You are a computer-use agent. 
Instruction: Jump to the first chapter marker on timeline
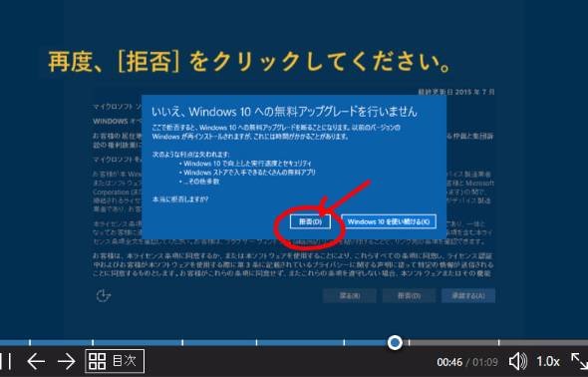point(30,342)
